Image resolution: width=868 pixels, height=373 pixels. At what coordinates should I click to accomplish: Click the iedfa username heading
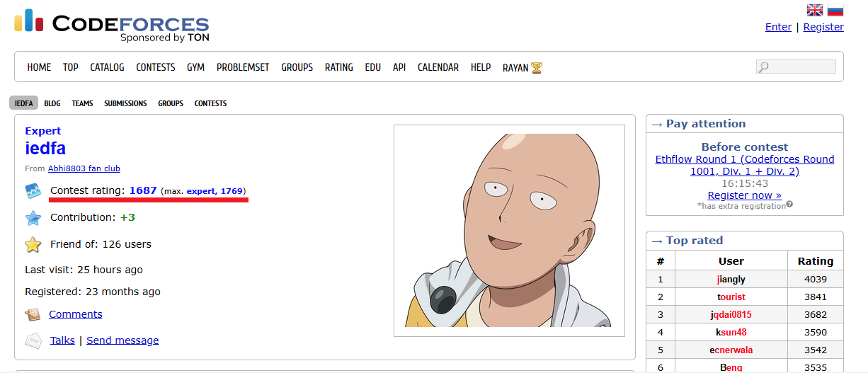45,149
